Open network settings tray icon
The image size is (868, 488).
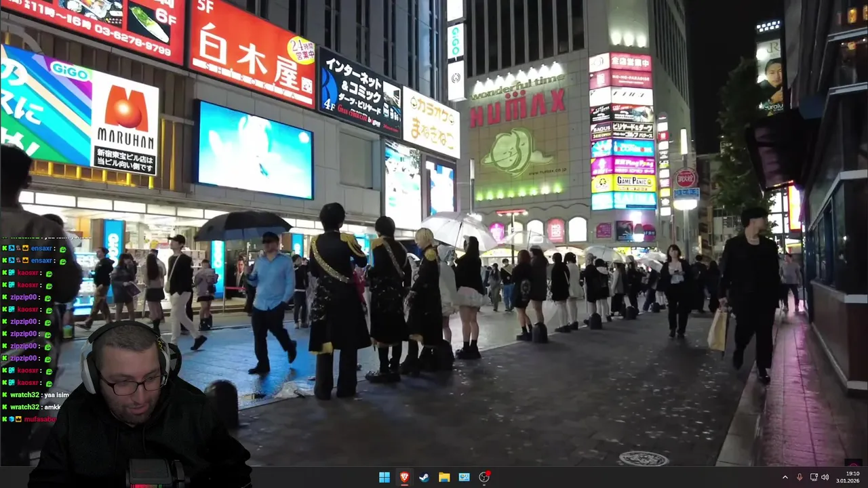(814, 477)
